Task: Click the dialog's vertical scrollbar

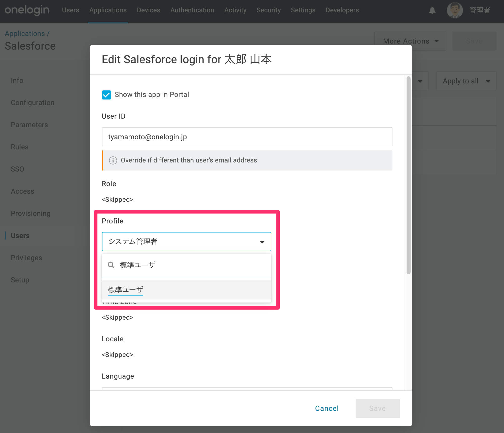Action: pyautogui.click(x=408, y=175)
